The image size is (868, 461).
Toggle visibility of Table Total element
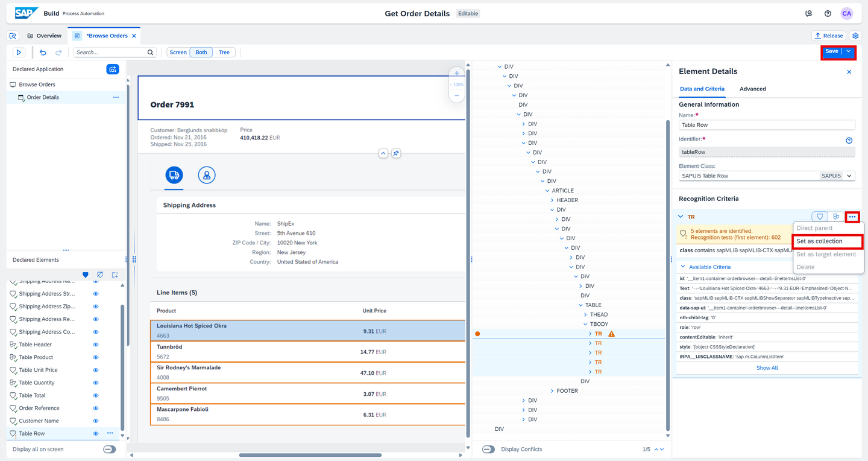[x=95, y=395]
